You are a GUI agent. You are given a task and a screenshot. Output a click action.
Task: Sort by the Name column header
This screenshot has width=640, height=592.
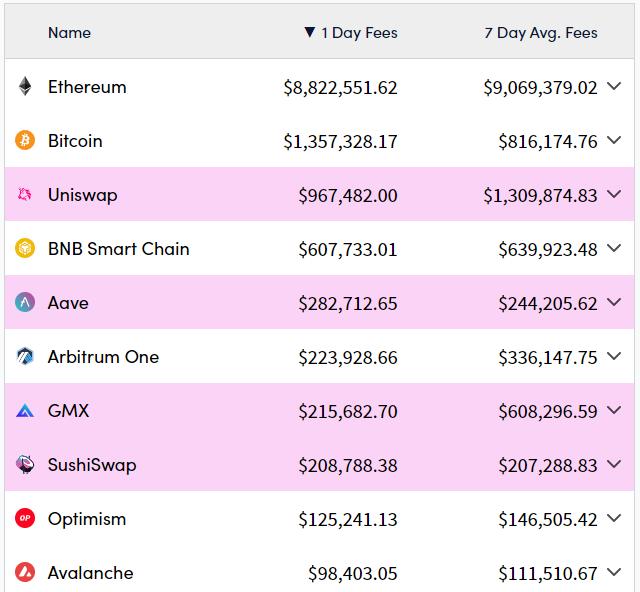69,33
